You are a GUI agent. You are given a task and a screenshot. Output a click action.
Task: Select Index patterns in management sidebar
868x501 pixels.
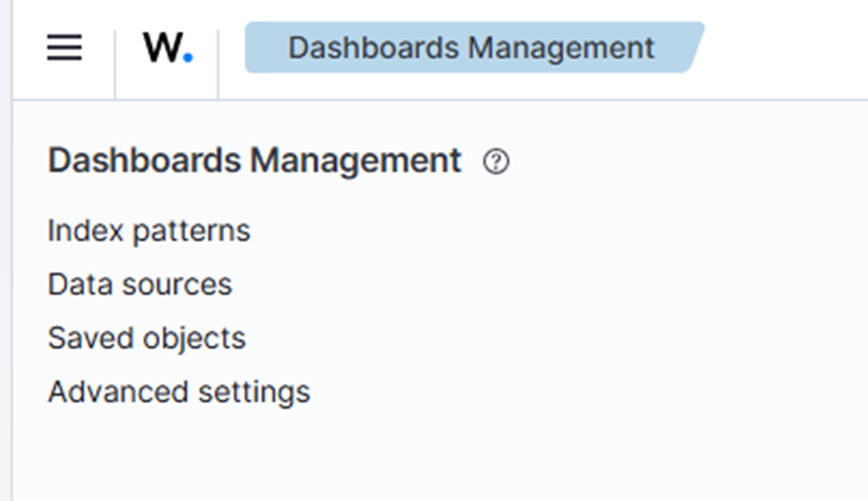149,231
